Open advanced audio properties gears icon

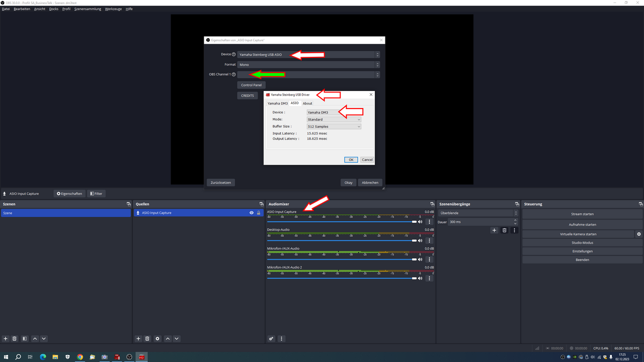pos(271,339)
